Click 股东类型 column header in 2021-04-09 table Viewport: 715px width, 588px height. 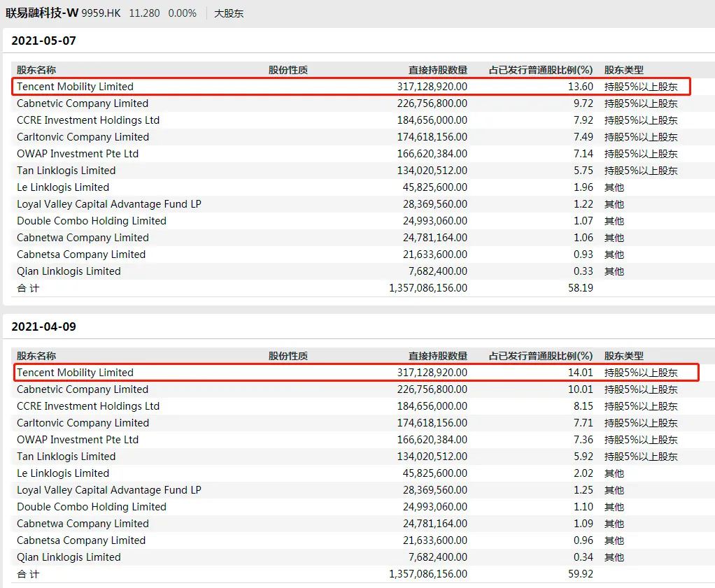pos(624,356)
